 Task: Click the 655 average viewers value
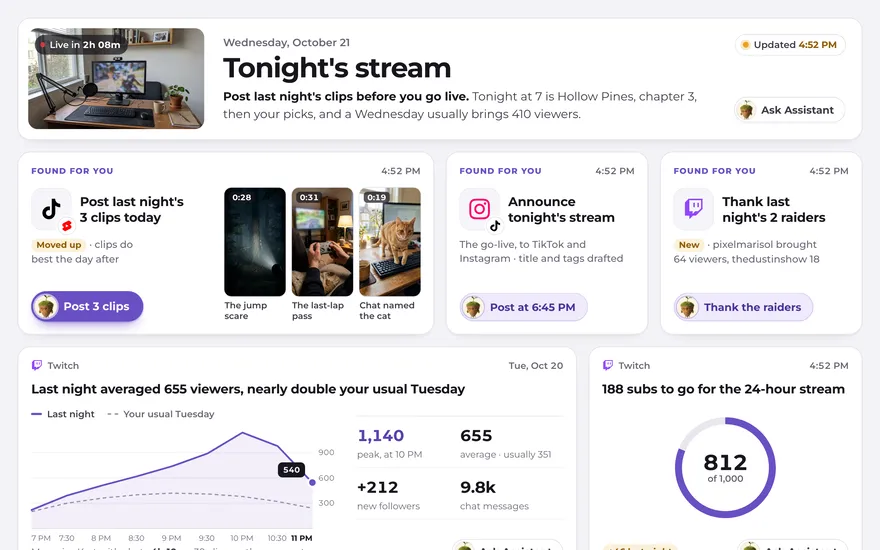click(476, 436)
